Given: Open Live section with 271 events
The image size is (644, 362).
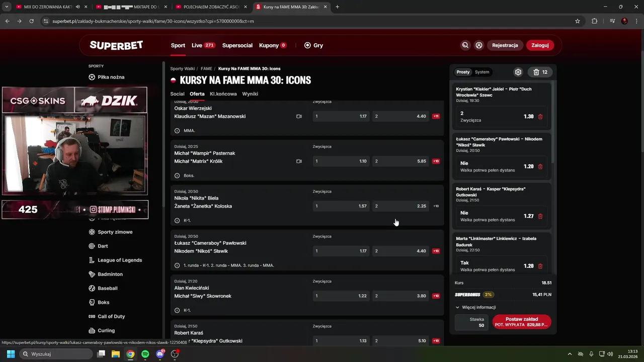Looking at the screenshot, I should pyautogui.click(x=203, y=45).
